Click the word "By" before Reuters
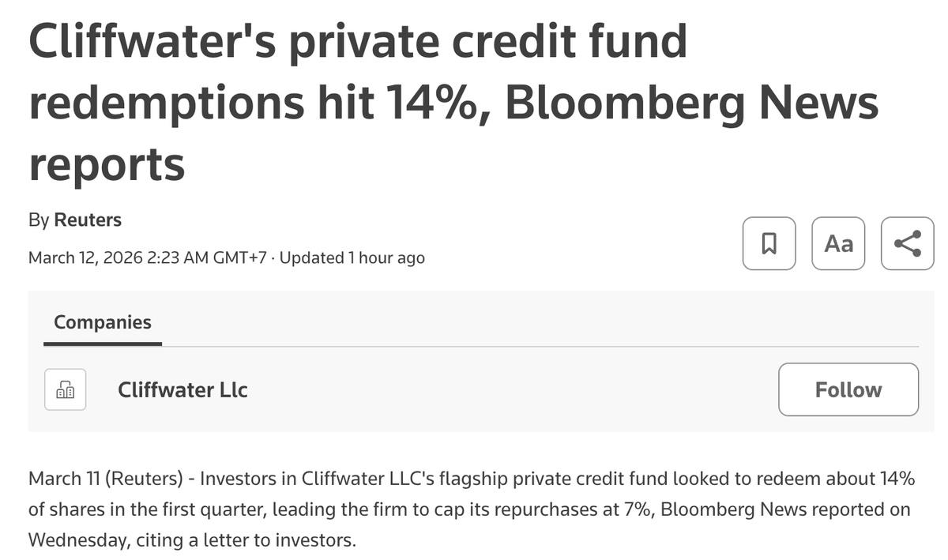 point(39,220)
